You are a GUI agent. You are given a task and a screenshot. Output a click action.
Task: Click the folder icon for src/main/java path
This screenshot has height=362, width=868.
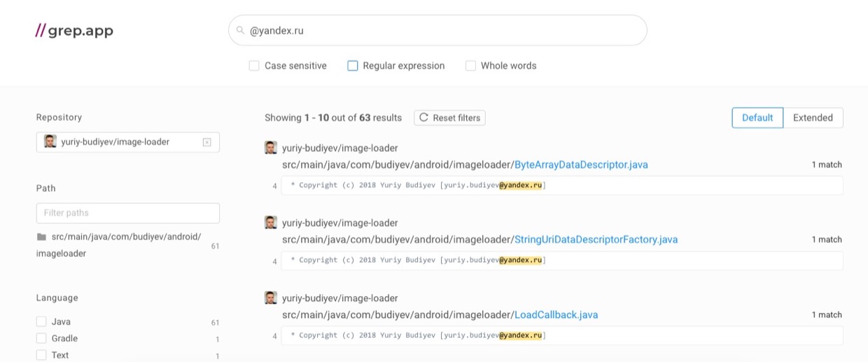tap(41, 237)
